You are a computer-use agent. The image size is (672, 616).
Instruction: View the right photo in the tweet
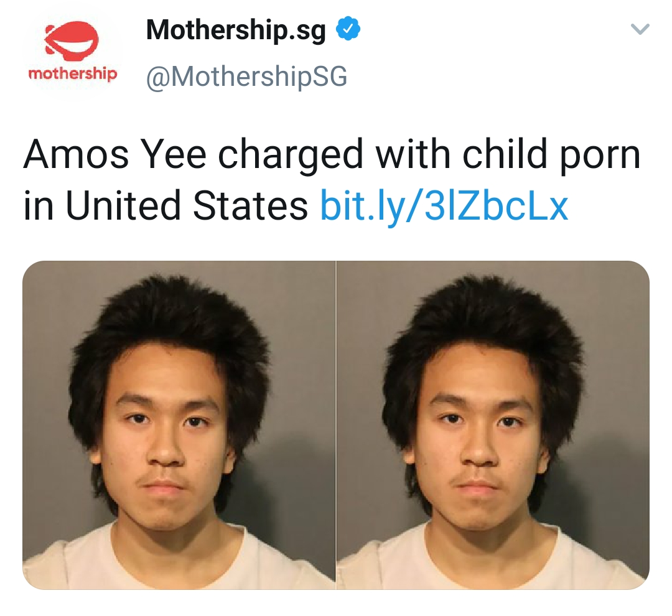coord(493,425)
